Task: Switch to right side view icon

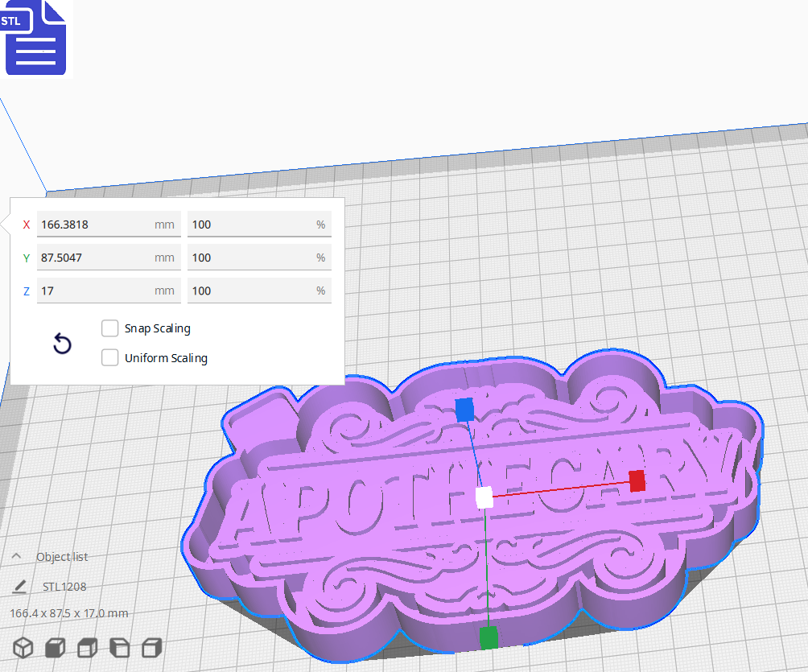Action: [150, 648]
